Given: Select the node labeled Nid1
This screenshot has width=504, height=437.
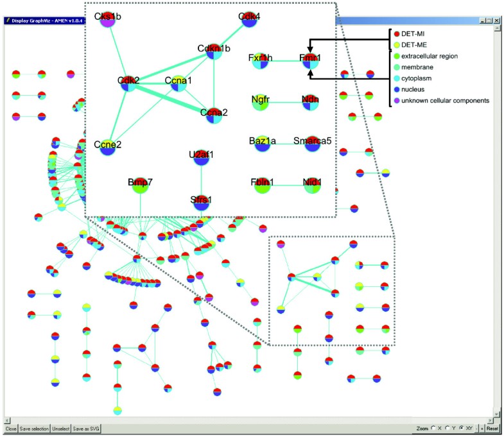Looking at the screenshot, I should [x=312, y=185].
